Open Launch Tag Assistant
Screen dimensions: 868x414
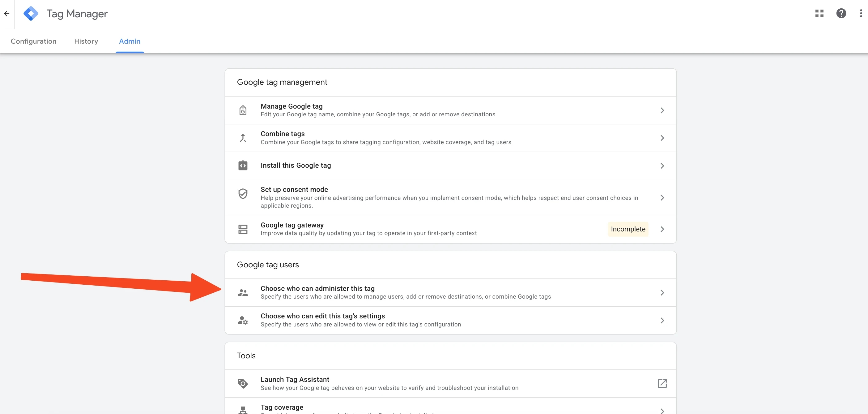[x=450, y=384]
